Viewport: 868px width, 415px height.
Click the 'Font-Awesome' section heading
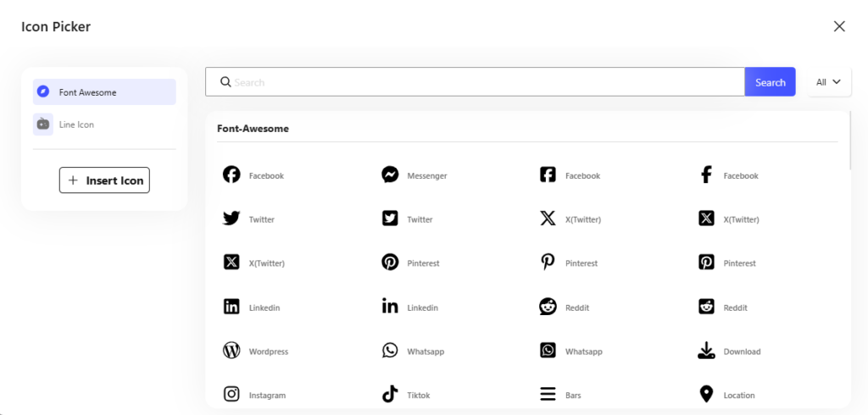pyautogui.click(x=253, y=129)
